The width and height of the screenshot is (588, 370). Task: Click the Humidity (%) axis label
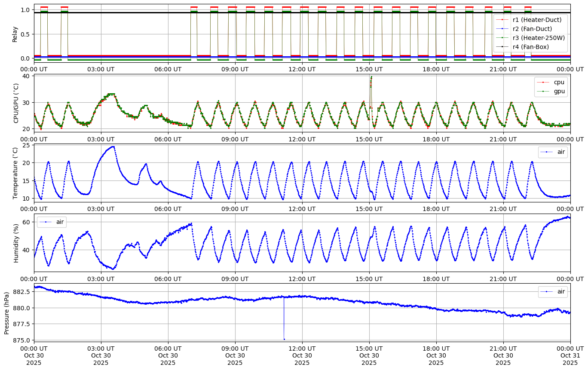pos(16,243)
